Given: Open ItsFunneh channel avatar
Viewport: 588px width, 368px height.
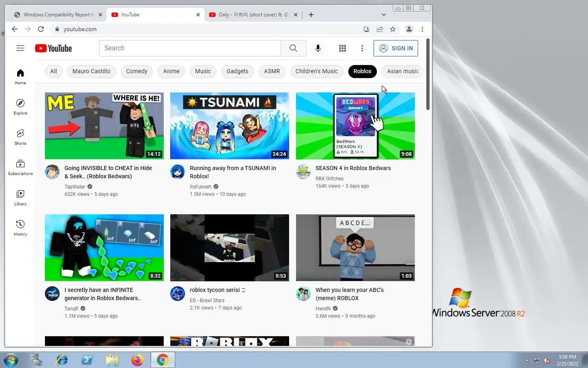Looking at the screenshot, I should point(178,172).
